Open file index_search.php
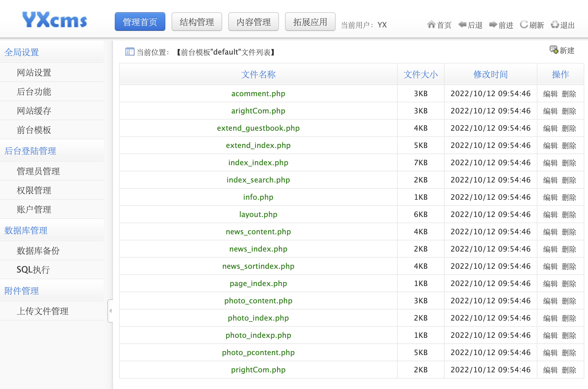 click(x=258, y=180)
